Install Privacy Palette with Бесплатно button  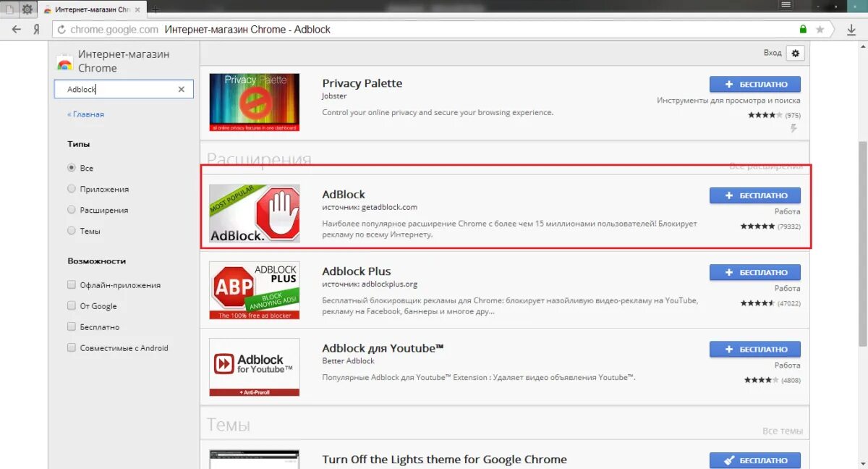pyautogui.click(x=754, y=84)
